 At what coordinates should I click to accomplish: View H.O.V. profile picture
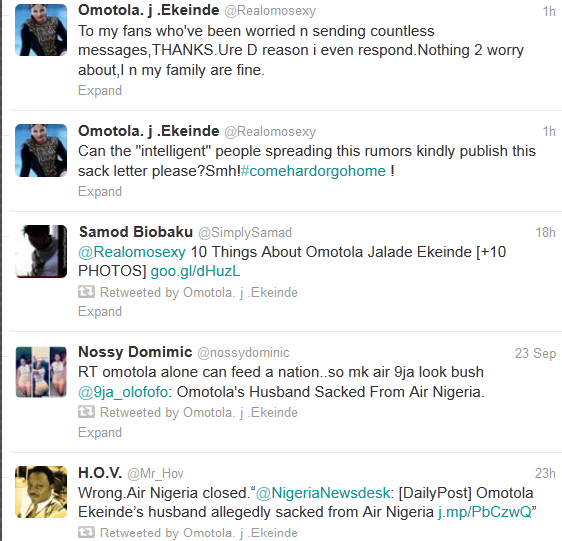[x=41, y=492]
